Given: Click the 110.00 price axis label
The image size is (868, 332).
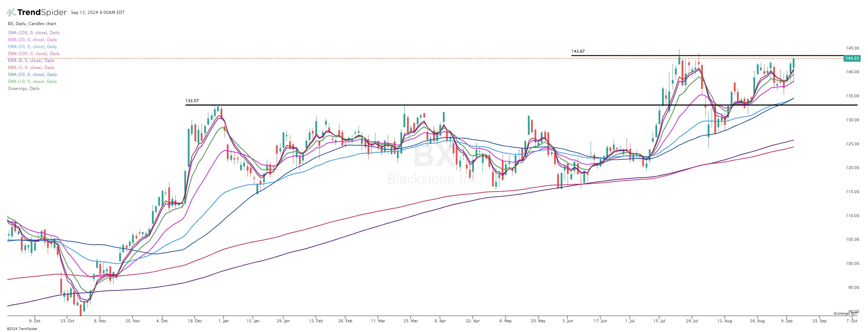Looking at the screenshot, I should coord(852,216).
